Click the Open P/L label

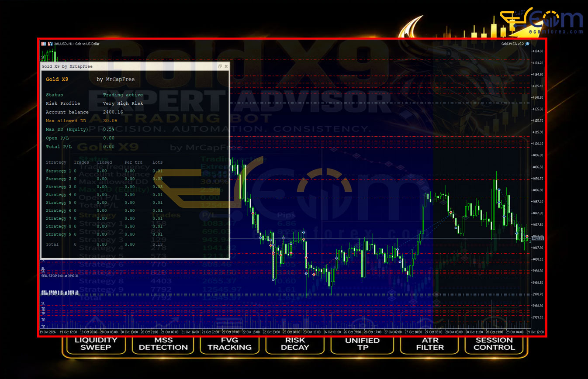(x=57, y=138)
